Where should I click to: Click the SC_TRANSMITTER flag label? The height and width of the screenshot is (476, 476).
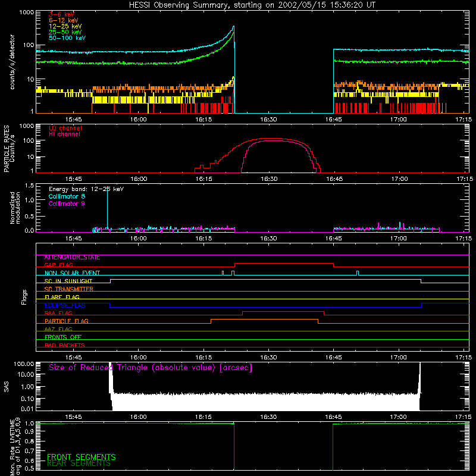[x=69, y=289]
